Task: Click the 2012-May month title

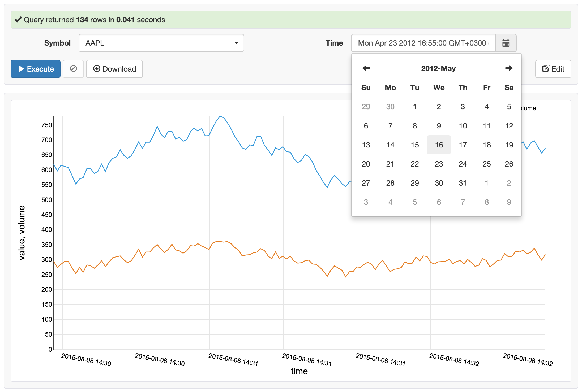Action: (438, 68)
